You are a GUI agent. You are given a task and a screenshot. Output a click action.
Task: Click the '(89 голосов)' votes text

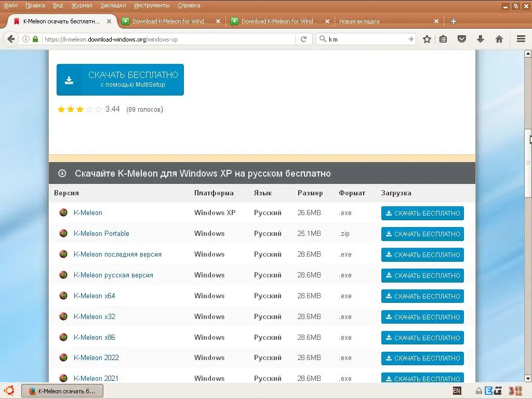144,109
